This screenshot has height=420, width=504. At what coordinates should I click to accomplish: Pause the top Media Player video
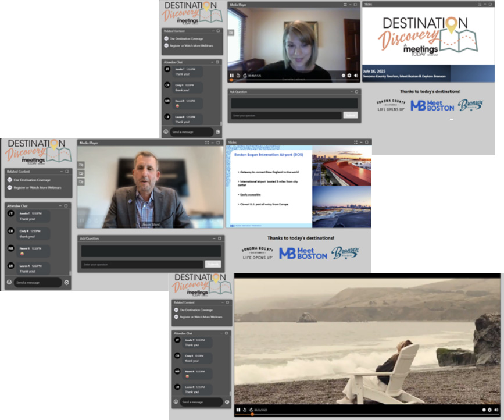(231, 76)
